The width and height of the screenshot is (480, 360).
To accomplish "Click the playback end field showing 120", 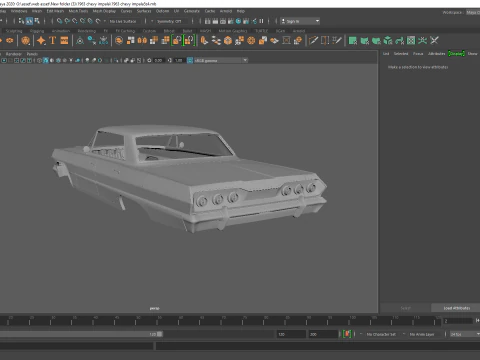I will click(x=291, y=334).
